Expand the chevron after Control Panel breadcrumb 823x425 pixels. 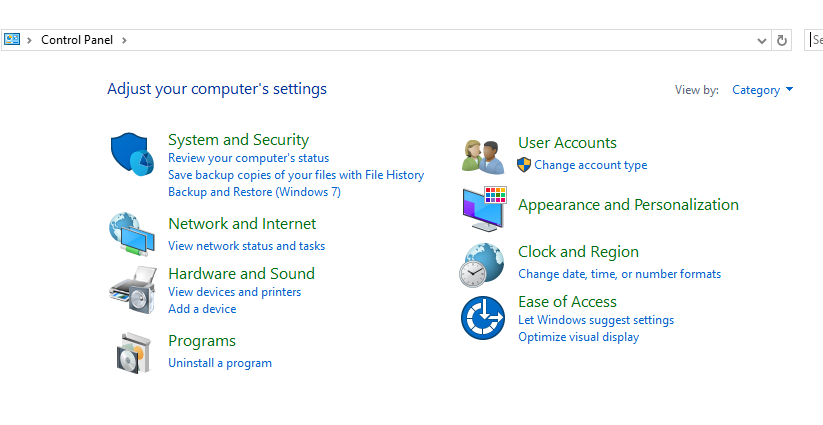tap(125, 40)
